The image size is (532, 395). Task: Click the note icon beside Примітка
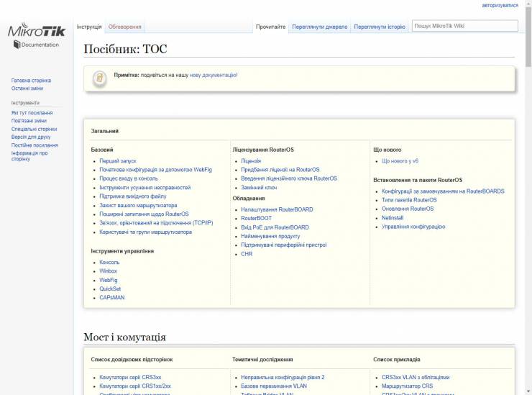99,78
